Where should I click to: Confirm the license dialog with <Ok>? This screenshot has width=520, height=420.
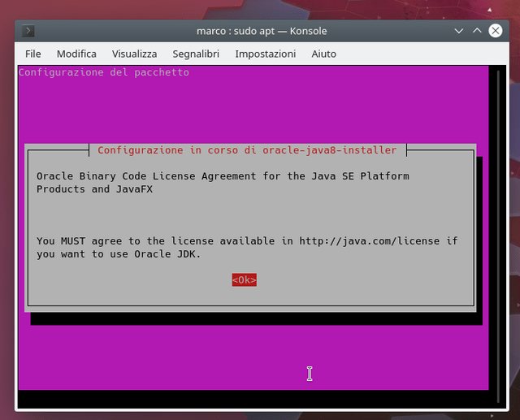click(245, 280)
